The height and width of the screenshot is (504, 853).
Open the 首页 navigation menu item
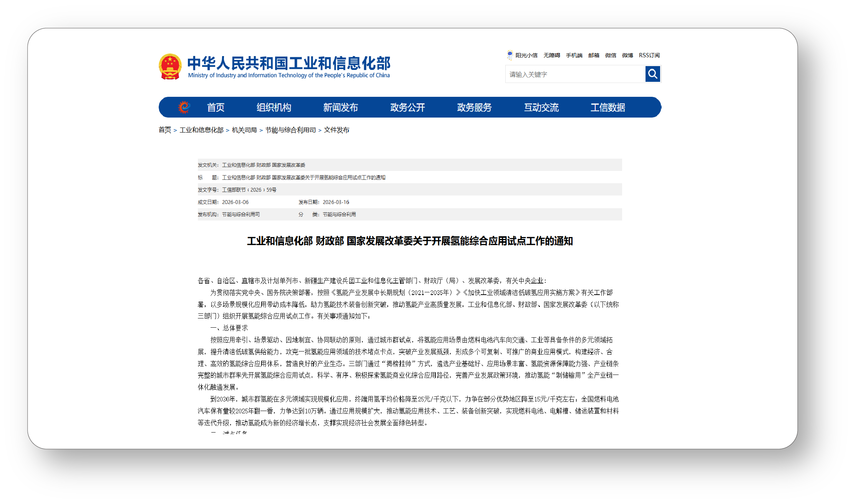pyautogui.click(x=216, y=108)
